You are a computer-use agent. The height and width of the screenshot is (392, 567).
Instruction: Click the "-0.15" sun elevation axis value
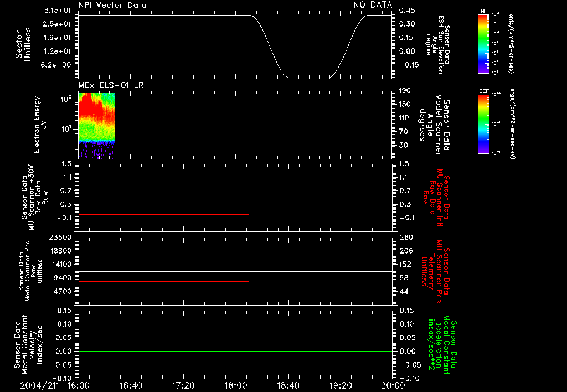[409, 65]
